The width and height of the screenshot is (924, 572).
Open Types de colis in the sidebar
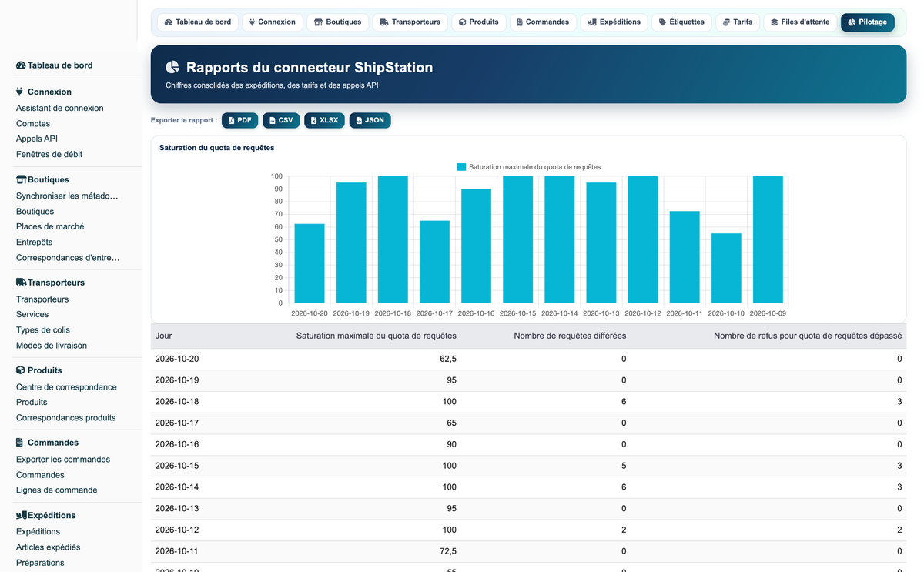coord(43,330)
